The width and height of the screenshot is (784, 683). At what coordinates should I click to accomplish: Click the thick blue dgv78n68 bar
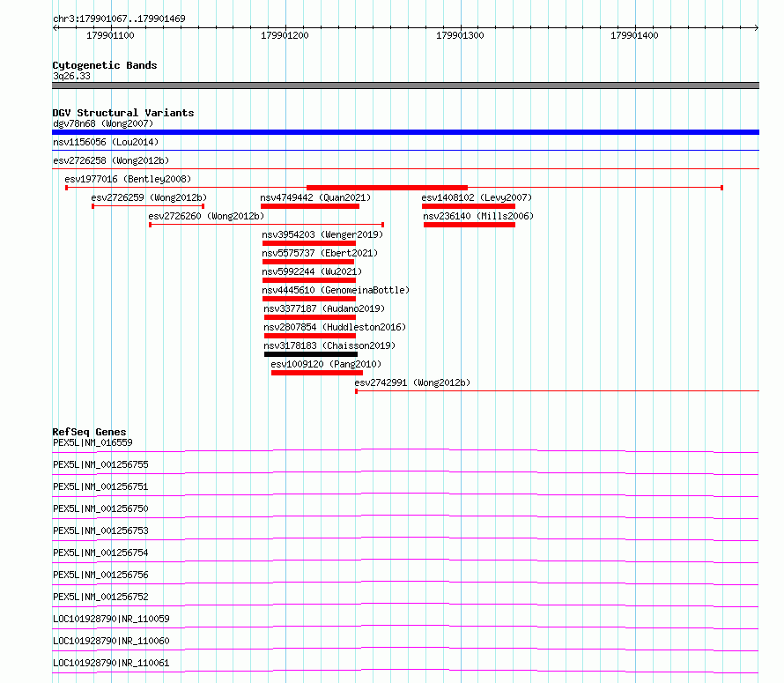[x=405, y=132]
